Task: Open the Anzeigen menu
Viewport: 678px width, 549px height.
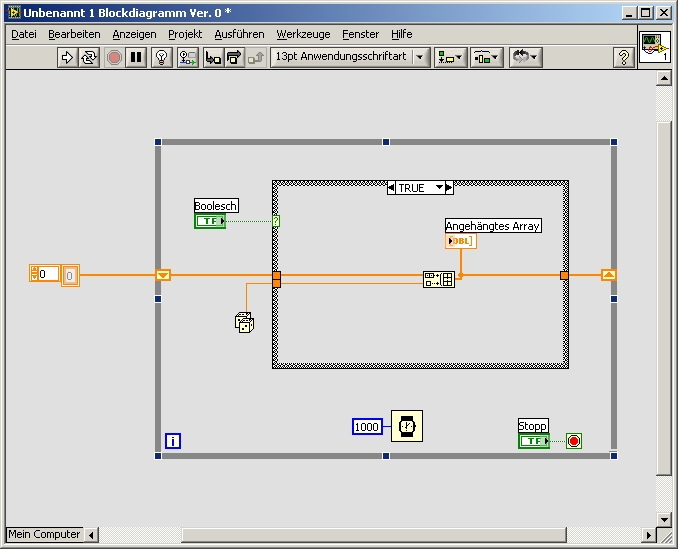Action: tap(134, 34)
